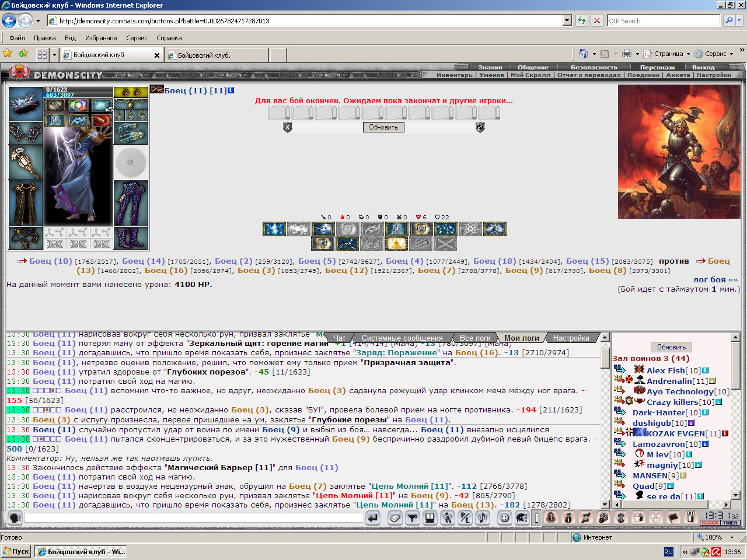Click the Обновить button in battle area

point(383,127)
